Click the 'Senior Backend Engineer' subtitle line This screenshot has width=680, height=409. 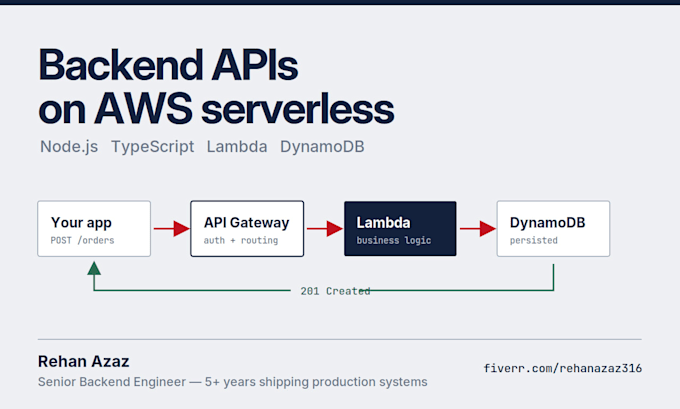(x=232, y=382)
